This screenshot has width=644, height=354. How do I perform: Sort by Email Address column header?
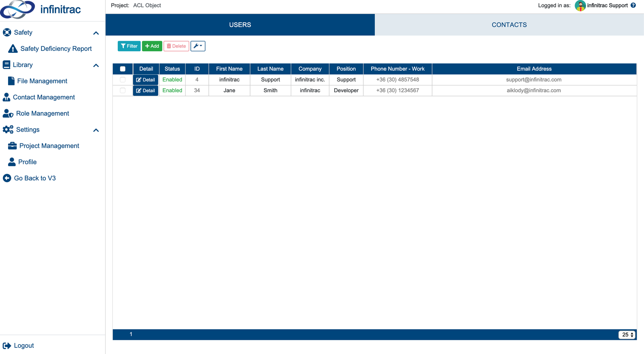(534, 69)
